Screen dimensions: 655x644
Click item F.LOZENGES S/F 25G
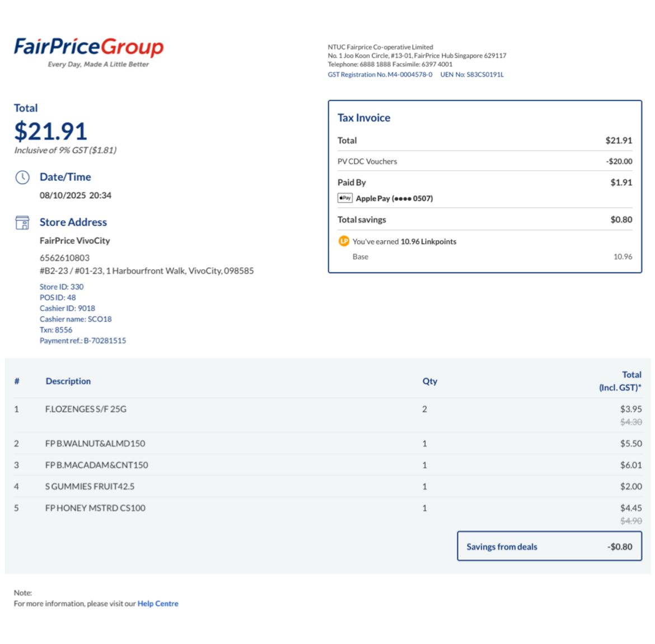click(86, 409)
